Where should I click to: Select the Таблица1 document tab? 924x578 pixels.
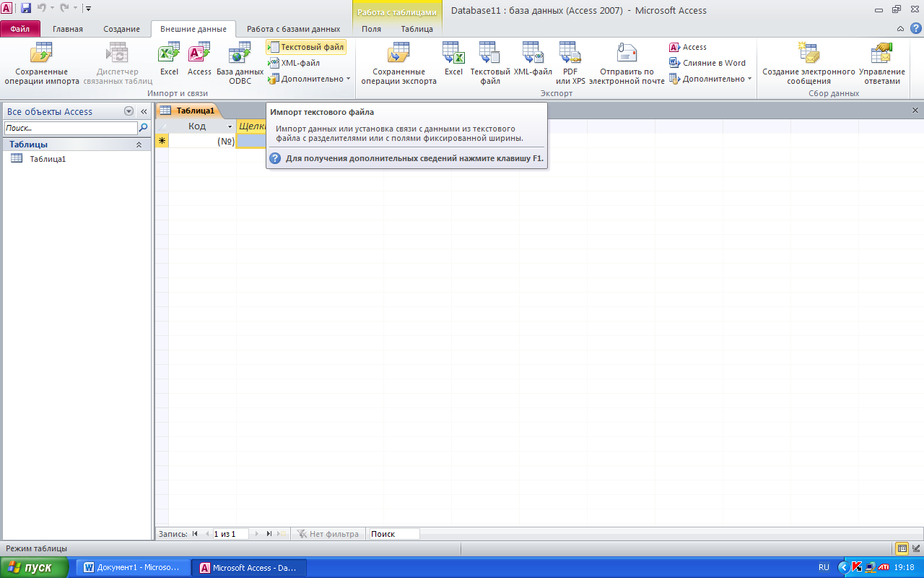pyautogui.click(x=188, y=111)
